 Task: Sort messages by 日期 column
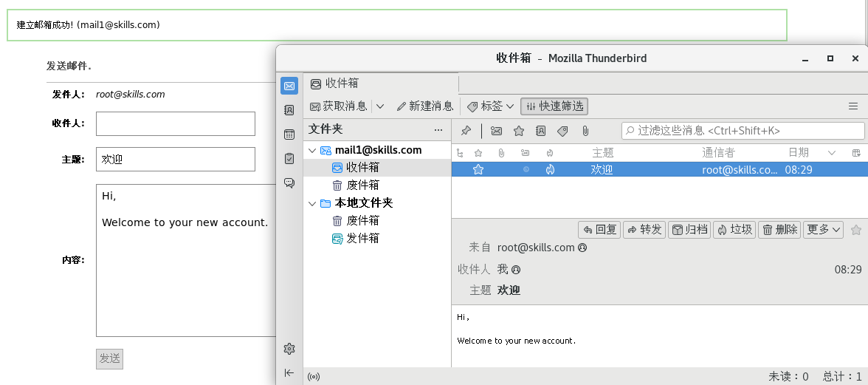799,153
